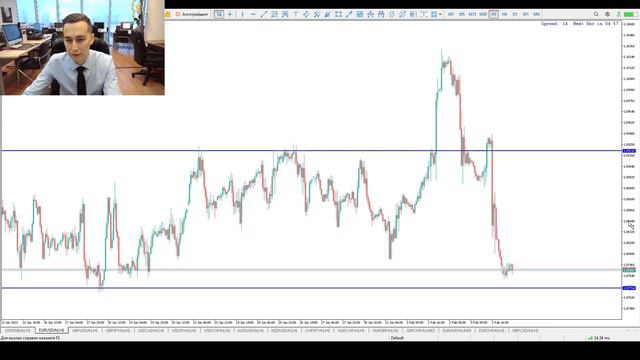Screen dimensions: 640x360
Task: Click the Default profile in status bar
Action: [397, 338]
